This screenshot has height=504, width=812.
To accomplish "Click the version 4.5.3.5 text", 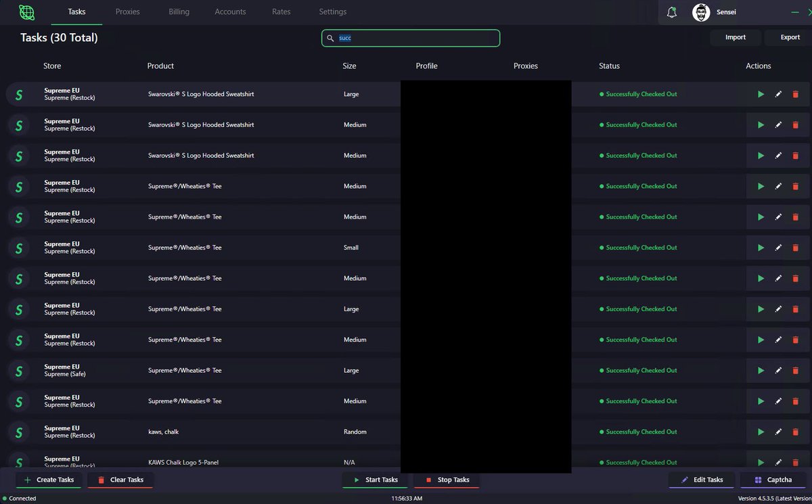I will tap(774, 499).
